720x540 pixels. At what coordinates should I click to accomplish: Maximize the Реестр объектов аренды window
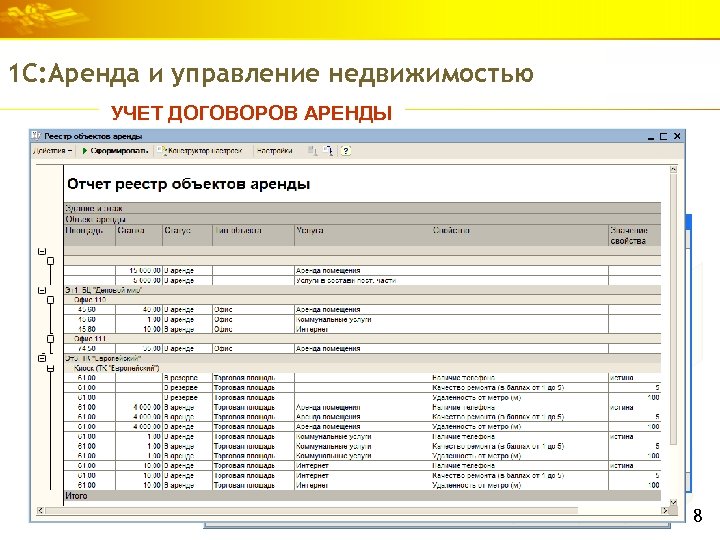tap(664, 136)
